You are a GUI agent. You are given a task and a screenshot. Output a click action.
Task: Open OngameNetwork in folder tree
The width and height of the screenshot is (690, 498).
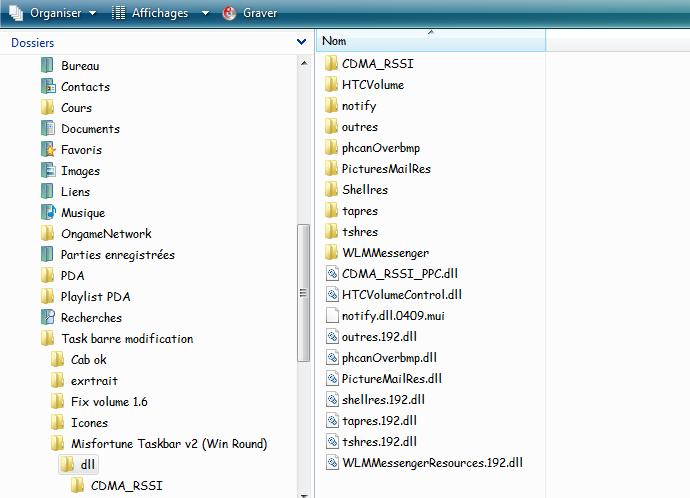[96, 234]
